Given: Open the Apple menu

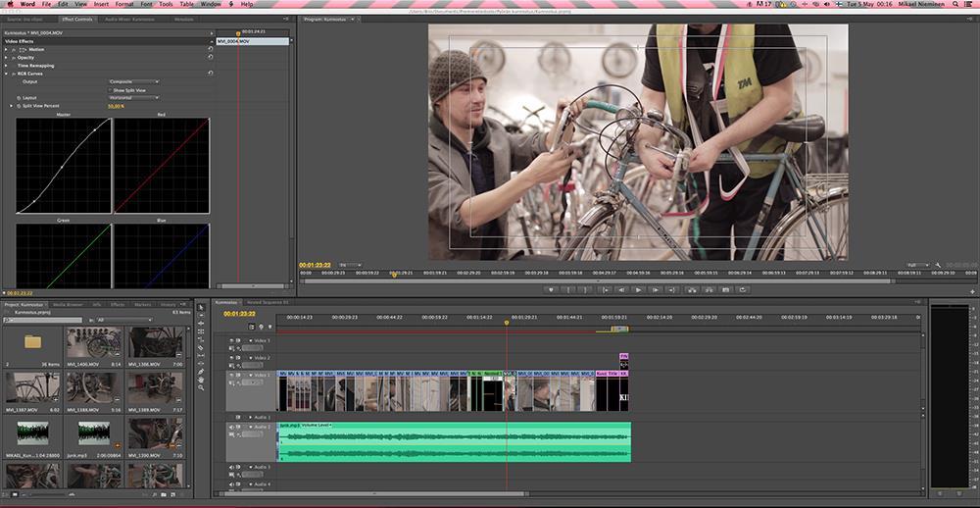Looking at the screenshot, I should pos(9,4).
